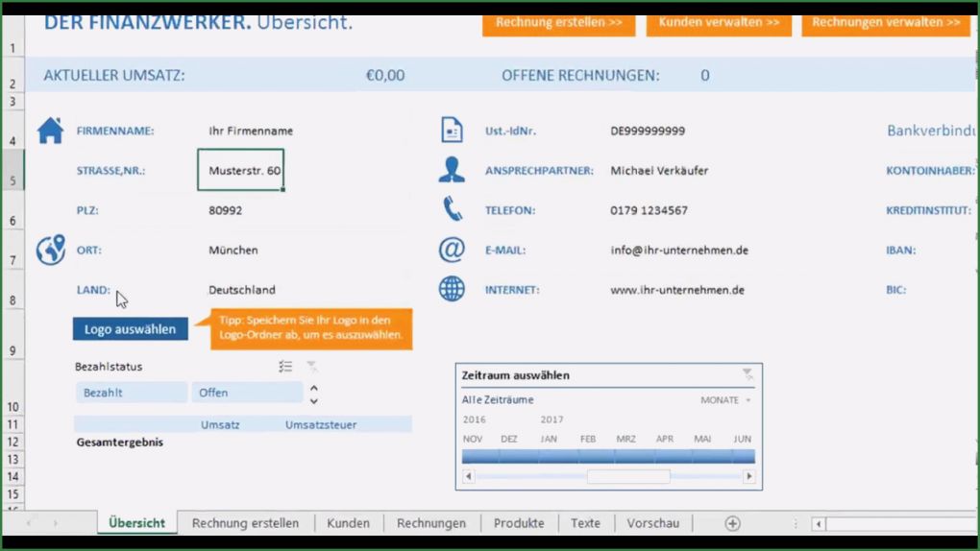Click the sheet horizontal scrollbar left arrow
Viewport: 980px width, 551px height.
click(819, 524)
